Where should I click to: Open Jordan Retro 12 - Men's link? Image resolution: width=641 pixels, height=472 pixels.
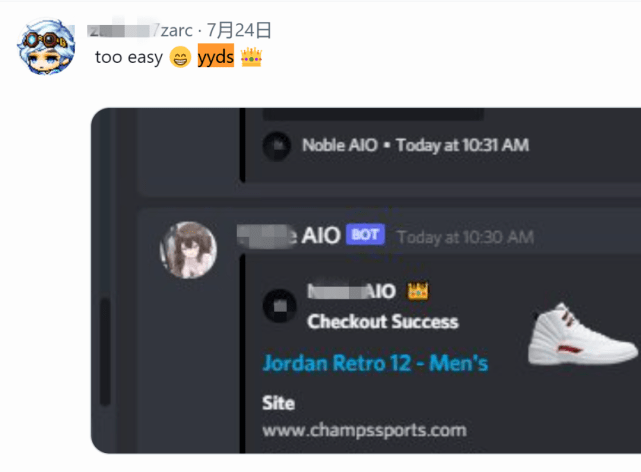point(375,363)
